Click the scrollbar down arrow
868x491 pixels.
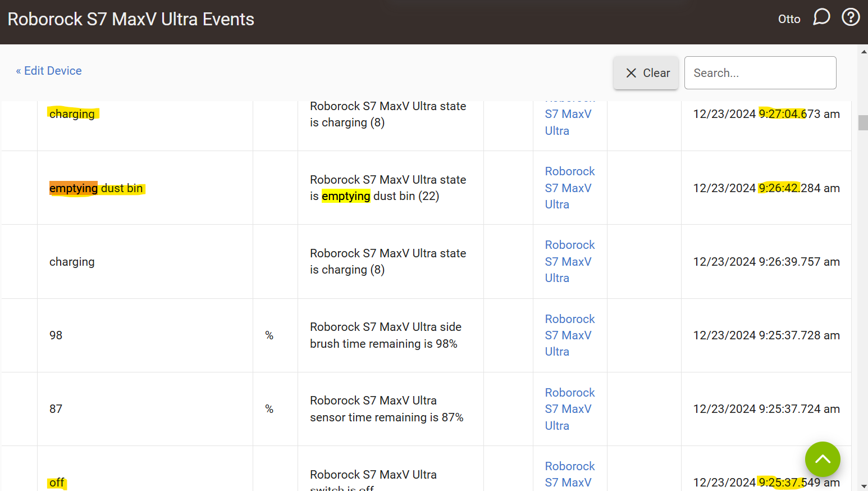(x=863, y=486)
